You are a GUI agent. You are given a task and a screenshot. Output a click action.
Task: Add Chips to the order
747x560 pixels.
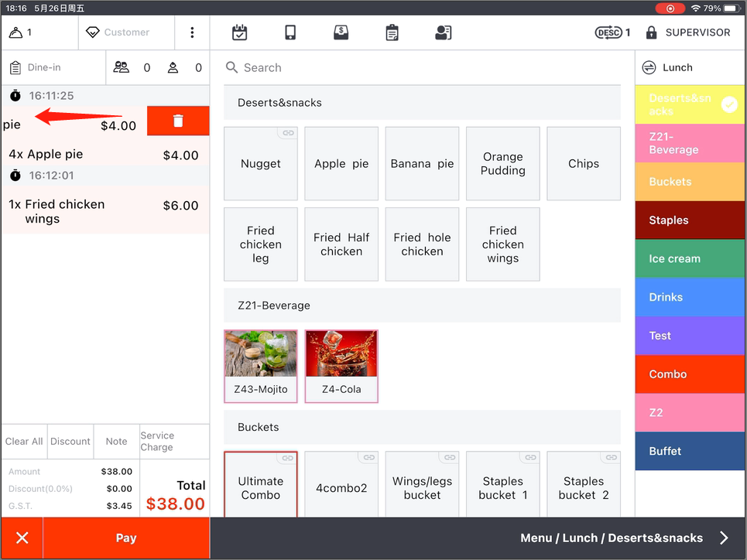(584, 163)
